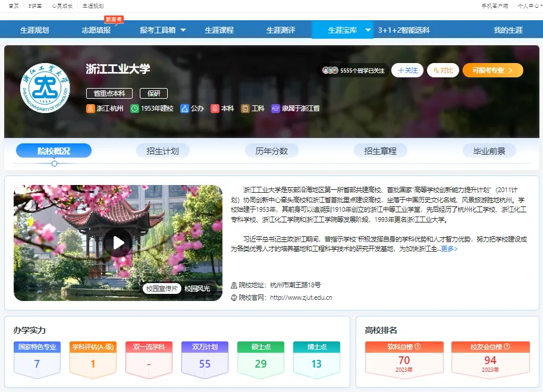Click the 对比 compare button
The width and height of the screenshot is (543, 392).
click(x=443, y=70)
